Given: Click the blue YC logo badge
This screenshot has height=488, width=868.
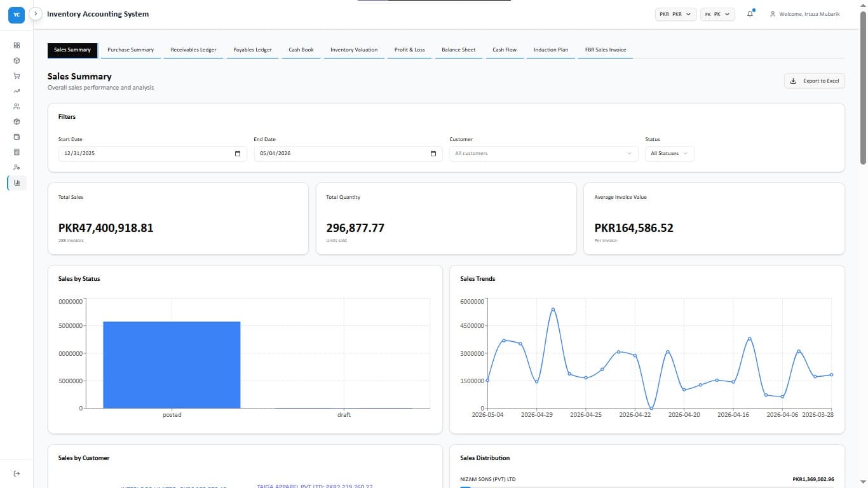Looking at the screenshot, I should click(17, 14).
